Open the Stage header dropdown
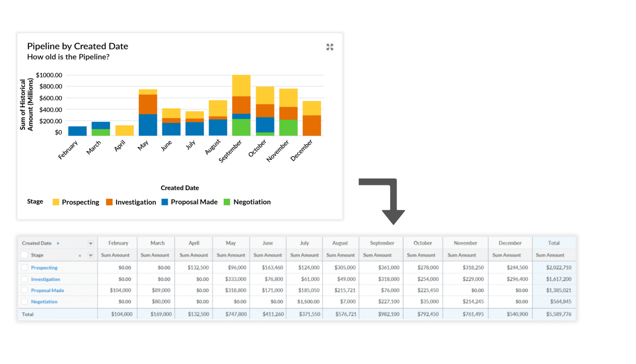636x364 pixels. [90, 256]
